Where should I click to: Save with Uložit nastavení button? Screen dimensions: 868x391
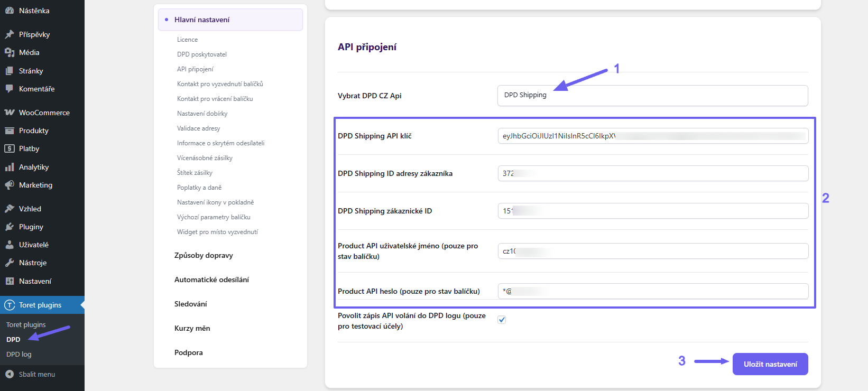(770, 364)
